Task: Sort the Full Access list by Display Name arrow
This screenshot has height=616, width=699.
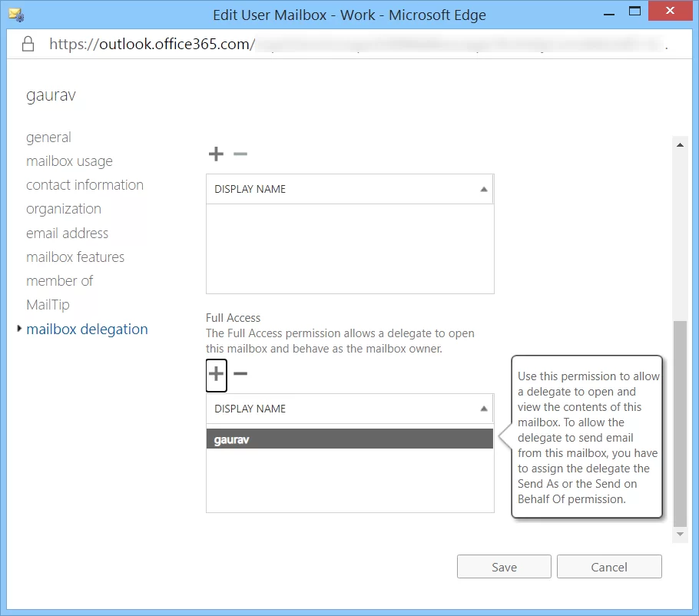Action: 484,409
